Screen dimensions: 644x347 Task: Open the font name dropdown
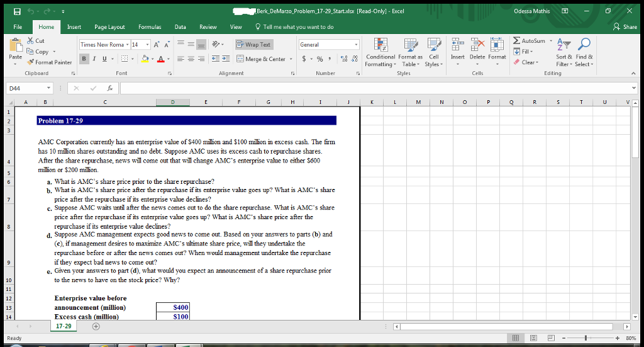pos(127,45)
